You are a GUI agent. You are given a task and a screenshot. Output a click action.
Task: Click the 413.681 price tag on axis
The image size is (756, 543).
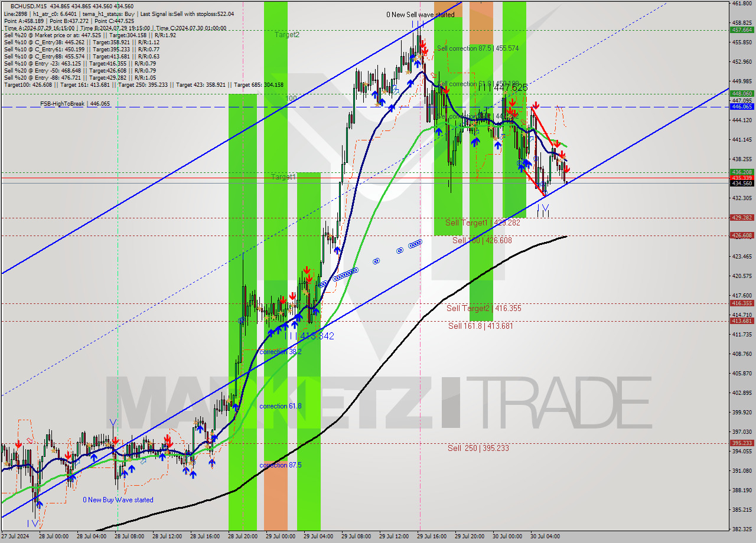coord(742,321)
